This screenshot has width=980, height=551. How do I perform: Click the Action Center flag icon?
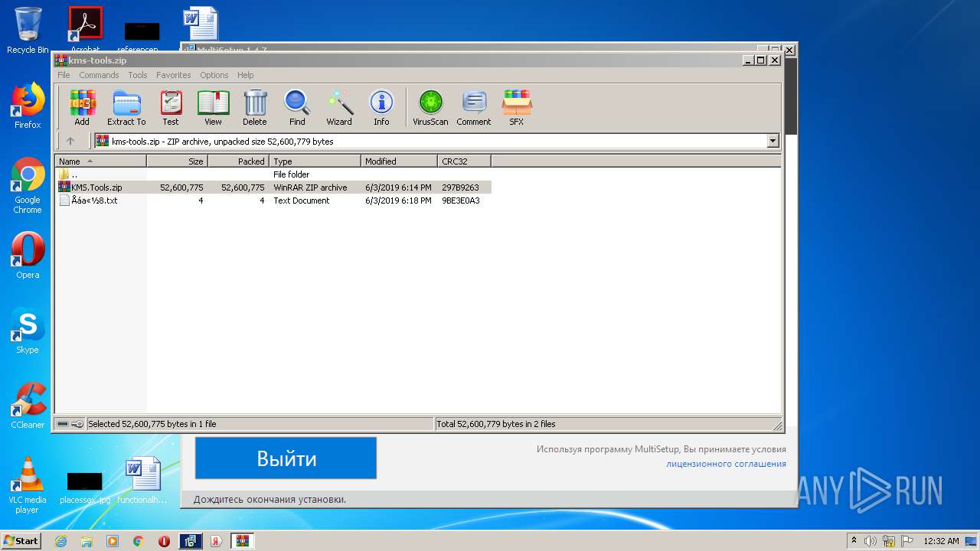click(x=907, y=541)
